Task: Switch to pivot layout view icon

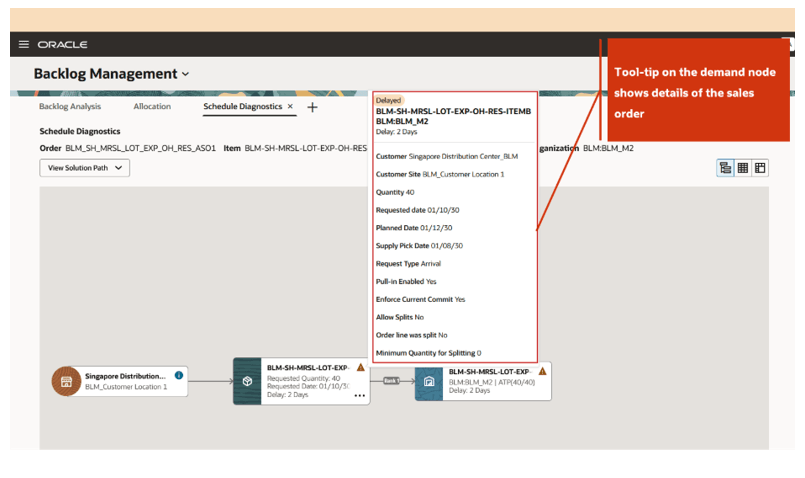Action: point(760,168)
